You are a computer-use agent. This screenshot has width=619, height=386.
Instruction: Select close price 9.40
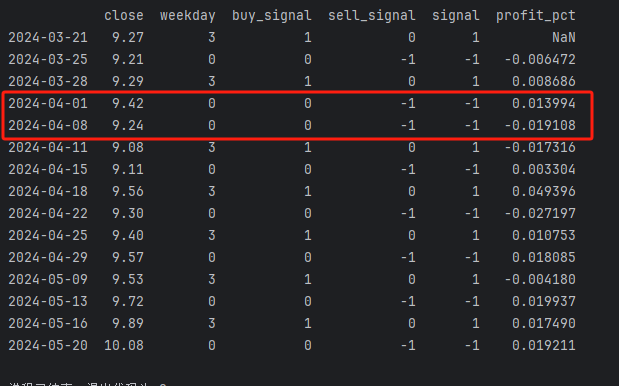tap(128, 236)
